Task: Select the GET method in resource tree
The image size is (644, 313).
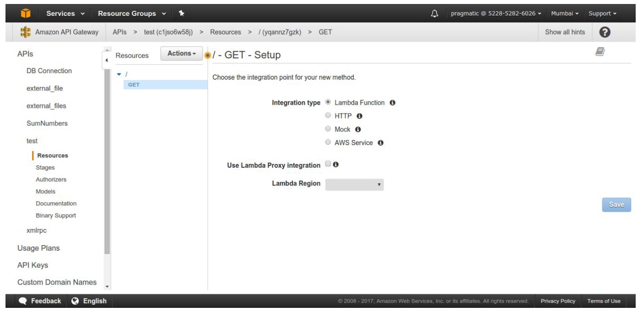Action: point(165,84)
